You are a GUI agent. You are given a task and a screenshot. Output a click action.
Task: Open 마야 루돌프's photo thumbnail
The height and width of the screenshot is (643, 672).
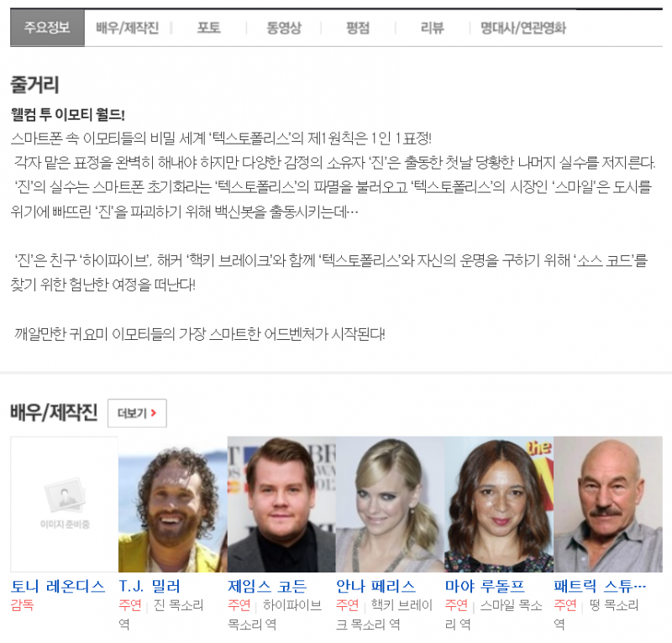[499, 504]
